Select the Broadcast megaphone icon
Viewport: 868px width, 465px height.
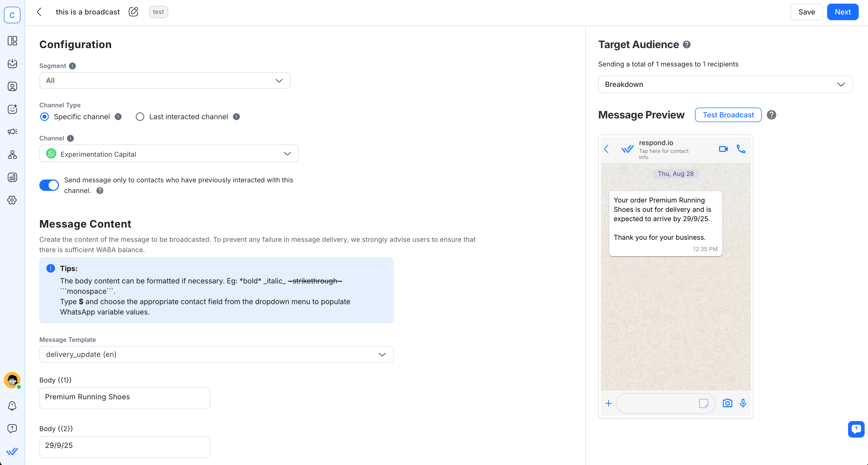pos(12,131)
